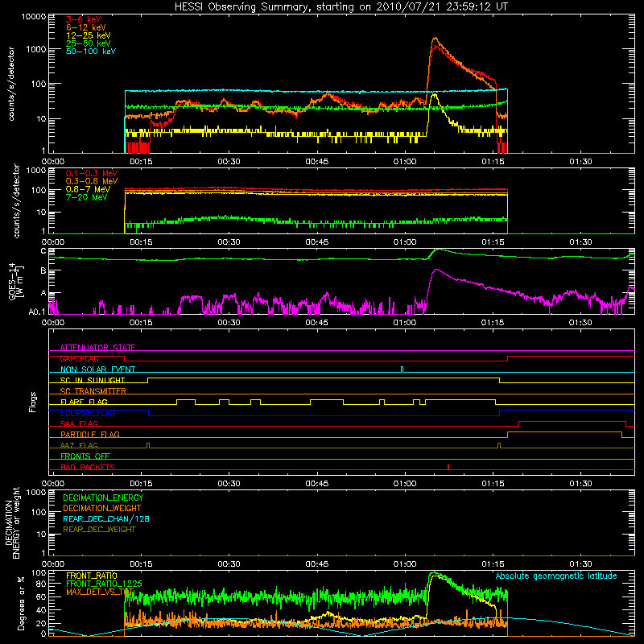Click the NON_SOLAR_EVENT flag label

97,369
